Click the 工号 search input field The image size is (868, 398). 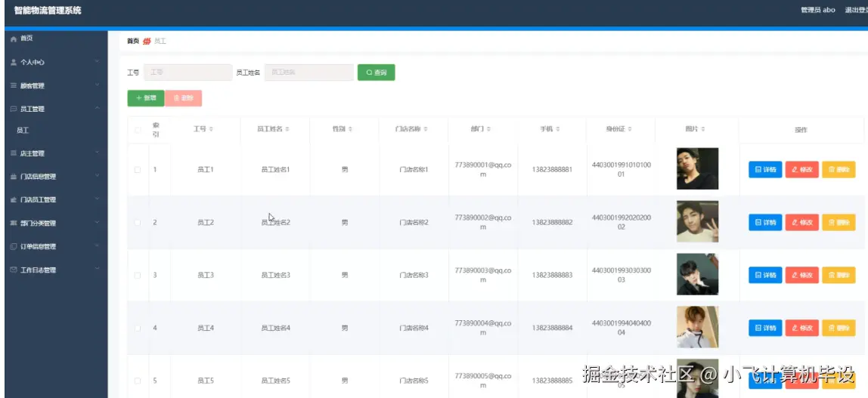tap(188, 73)
